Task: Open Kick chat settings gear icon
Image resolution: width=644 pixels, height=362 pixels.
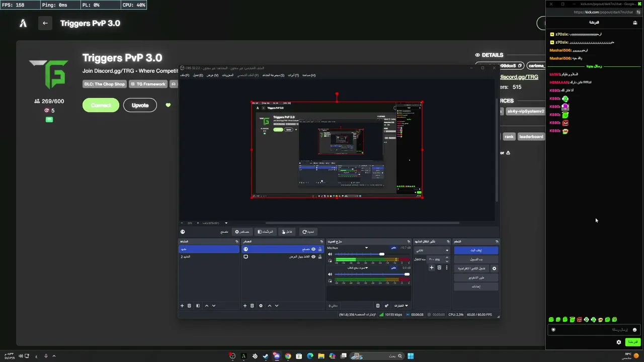Action: 619,342
